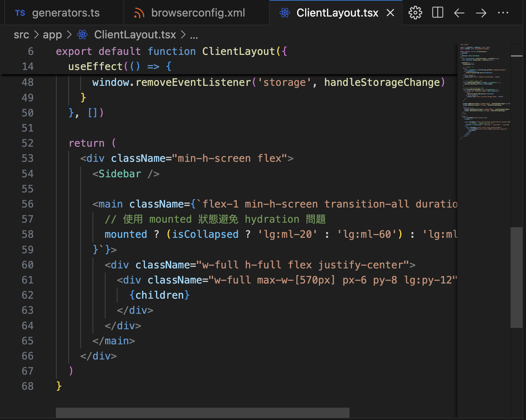Click line number 52 in the gutter

(27, 143)
